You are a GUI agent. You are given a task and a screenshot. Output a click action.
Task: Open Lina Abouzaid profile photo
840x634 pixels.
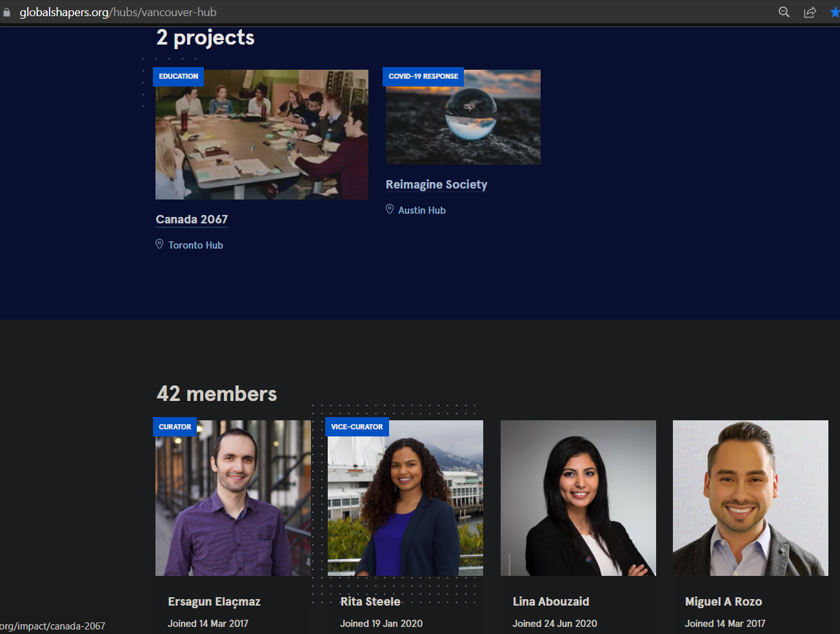point(578,498)
